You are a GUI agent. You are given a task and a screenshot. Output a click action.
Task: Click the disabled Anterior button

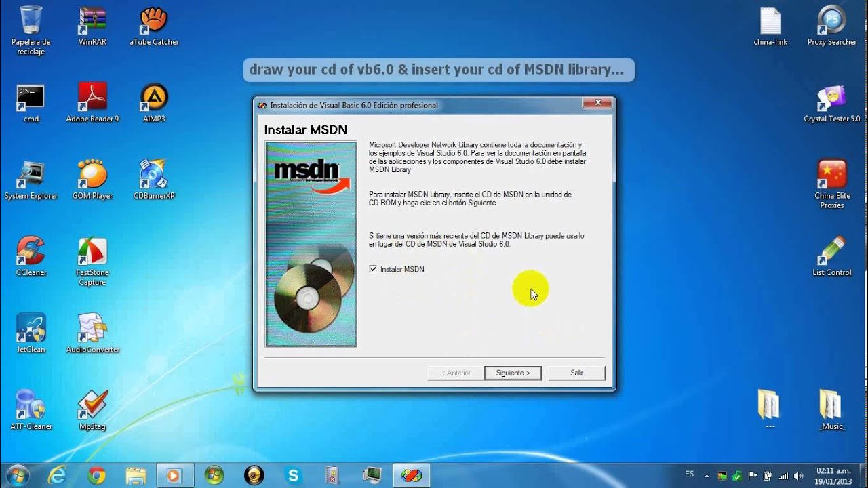tap(456, 373)
